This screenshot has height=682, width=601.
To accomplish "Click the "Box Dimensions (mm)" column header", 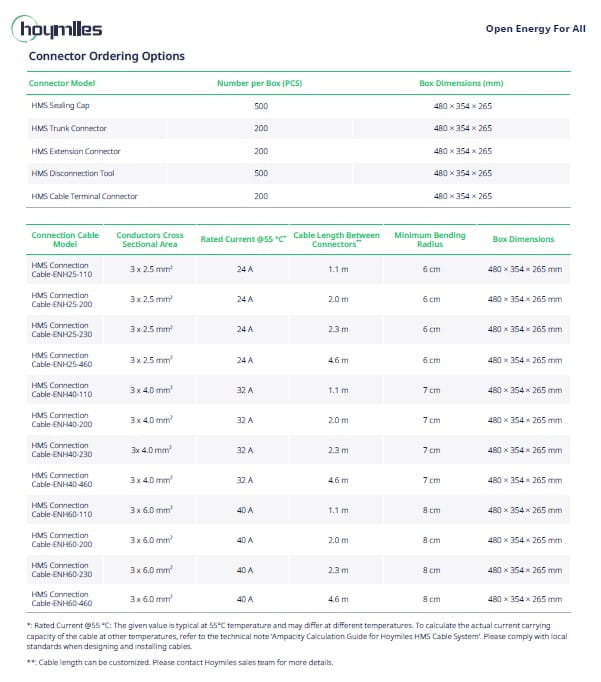I will coord(461,83).
